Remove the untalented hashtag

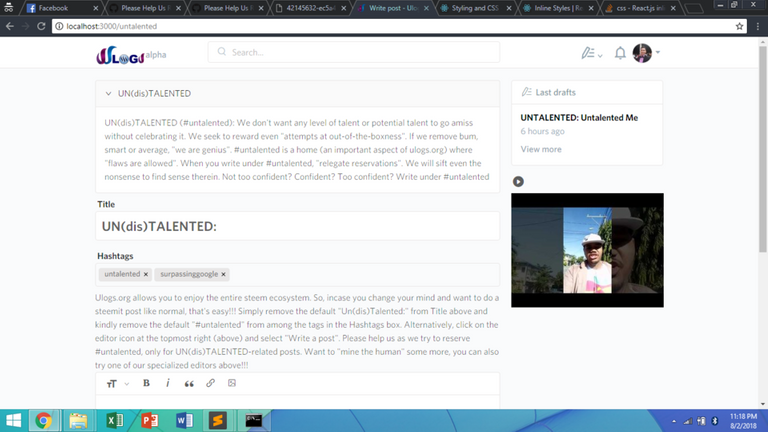[x=146, y=274]
